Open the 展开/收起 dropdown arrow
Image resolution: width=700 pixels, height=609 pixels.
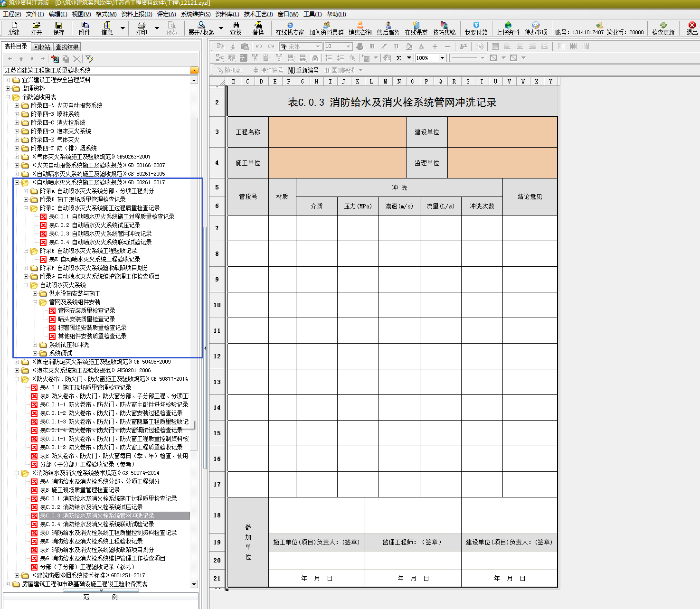[221, 28]
